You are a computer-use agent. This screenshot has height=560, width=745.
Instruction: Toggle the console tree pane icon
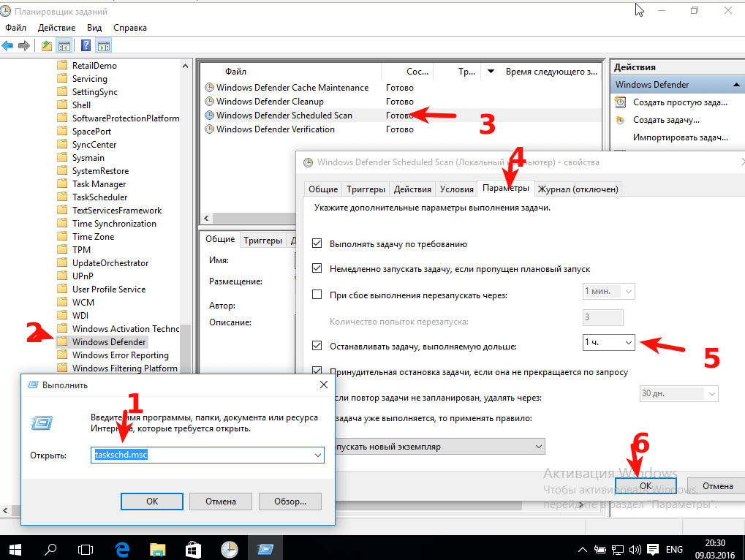pos(65,45)
